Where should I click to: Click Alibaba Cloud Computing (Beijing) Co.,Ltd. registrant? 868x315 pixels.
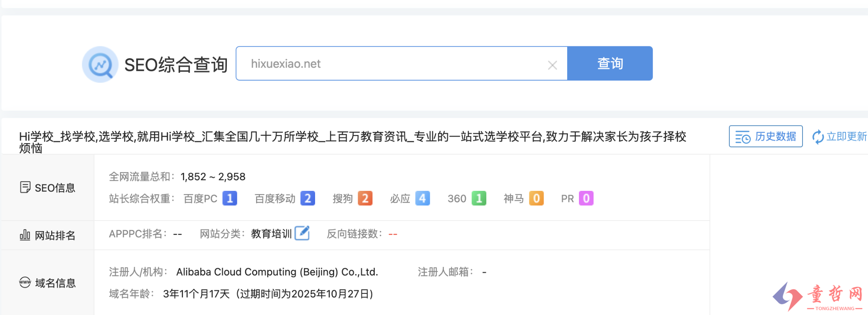(277, 272)
